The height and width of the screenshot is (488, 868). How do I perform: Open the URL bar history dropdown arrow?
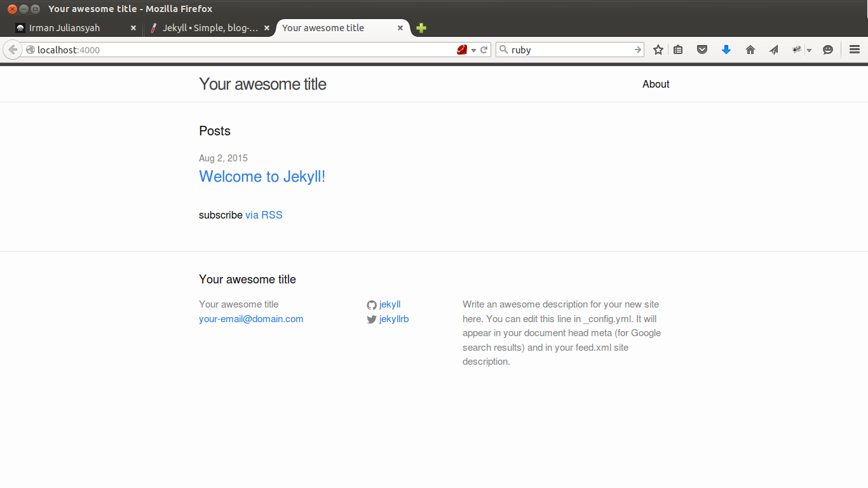click(x=474, y=50)
